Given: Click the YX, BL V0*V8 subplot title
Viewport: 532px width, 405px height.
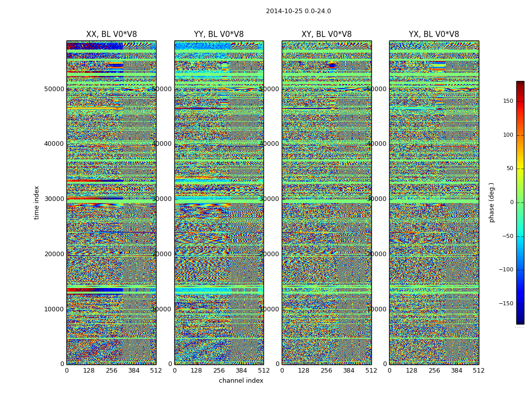Looking at the screenshot, I should click(434, 34).
